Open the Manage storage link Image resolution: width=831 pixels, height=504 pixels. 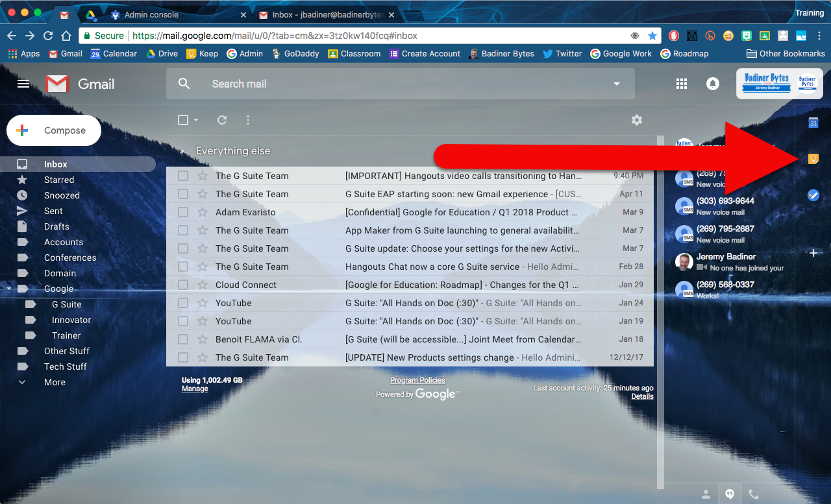(x=195, y=389)
